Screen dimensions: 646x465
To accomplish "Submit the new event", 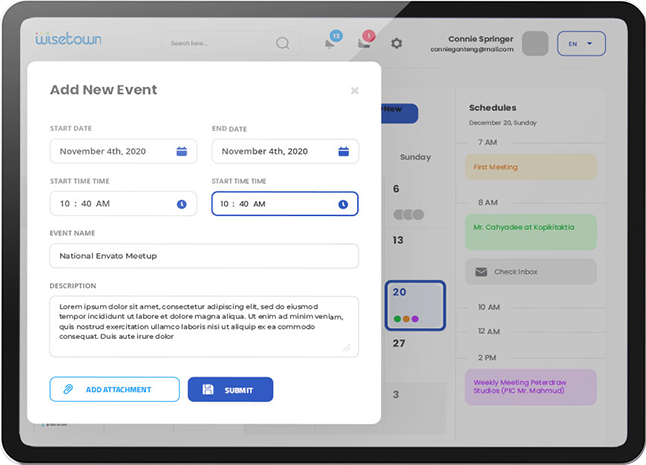I will (230, 389).
